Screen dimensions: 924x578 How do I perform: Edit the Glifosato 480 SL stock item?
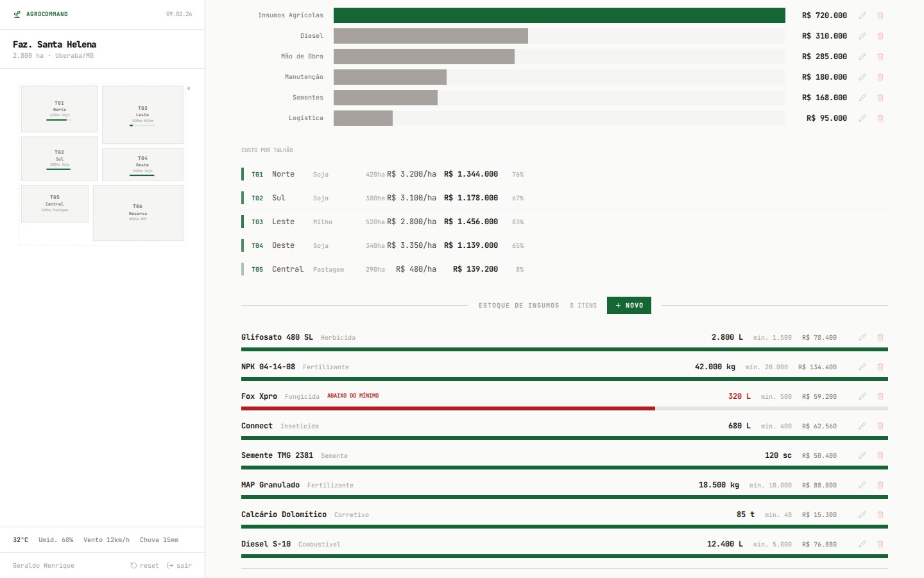(x=862, y=337)
